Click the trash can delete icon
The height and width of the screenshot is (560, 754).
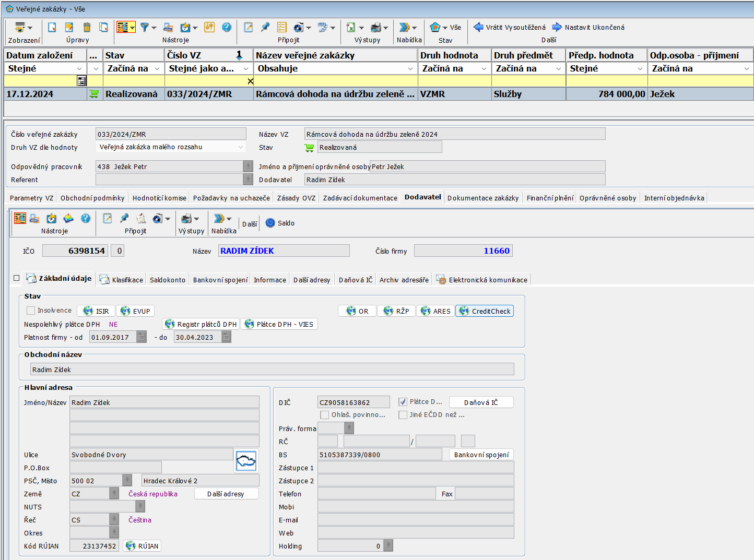click(87, 27)
